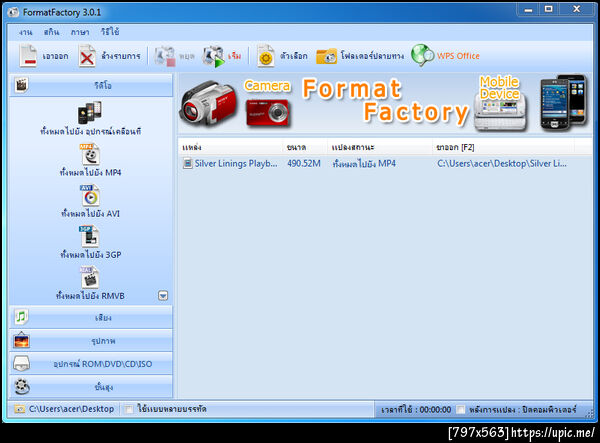
Task: Click the status bar output folder icon
Action: click(19, 409)
